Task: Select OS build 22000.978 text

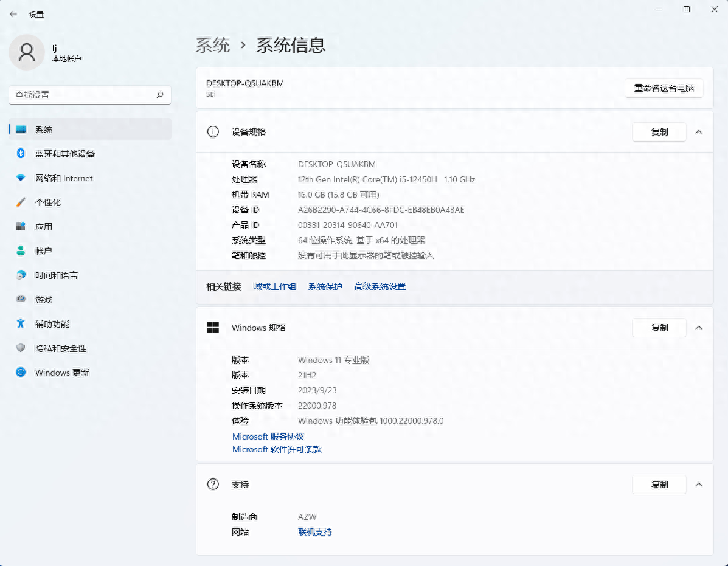Action: pyautogui.click(x=317, y=406)
